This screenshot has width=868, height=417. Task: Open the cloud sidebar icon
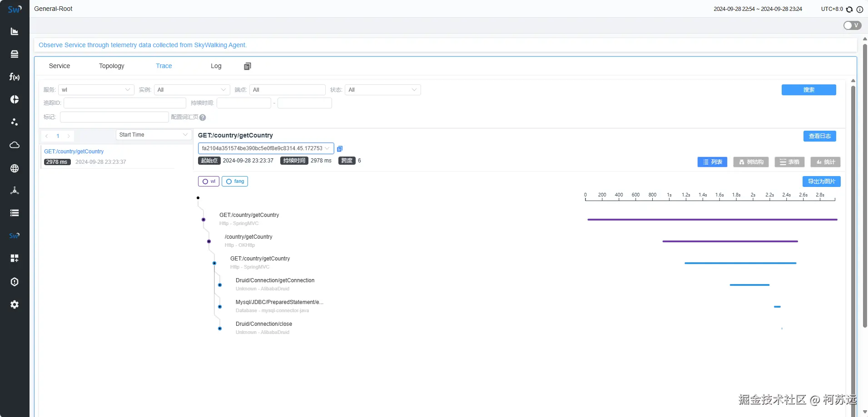(x=15, y=145)
